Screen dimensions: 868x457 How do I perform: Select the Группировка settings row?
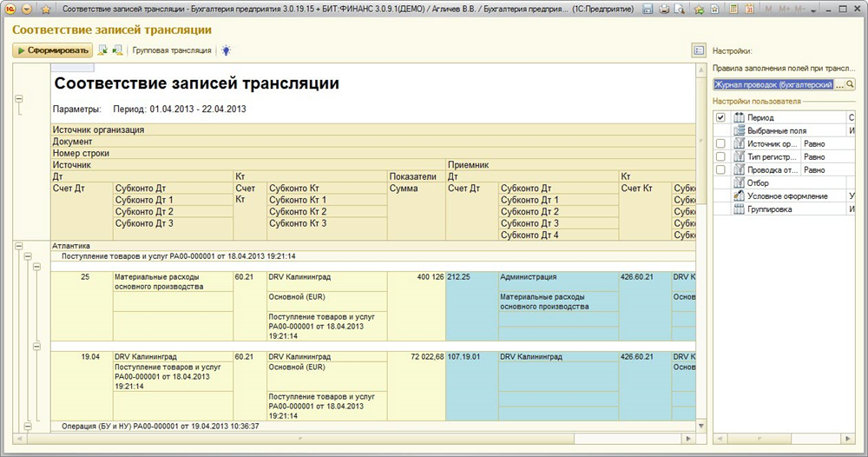tap(773, 209)
